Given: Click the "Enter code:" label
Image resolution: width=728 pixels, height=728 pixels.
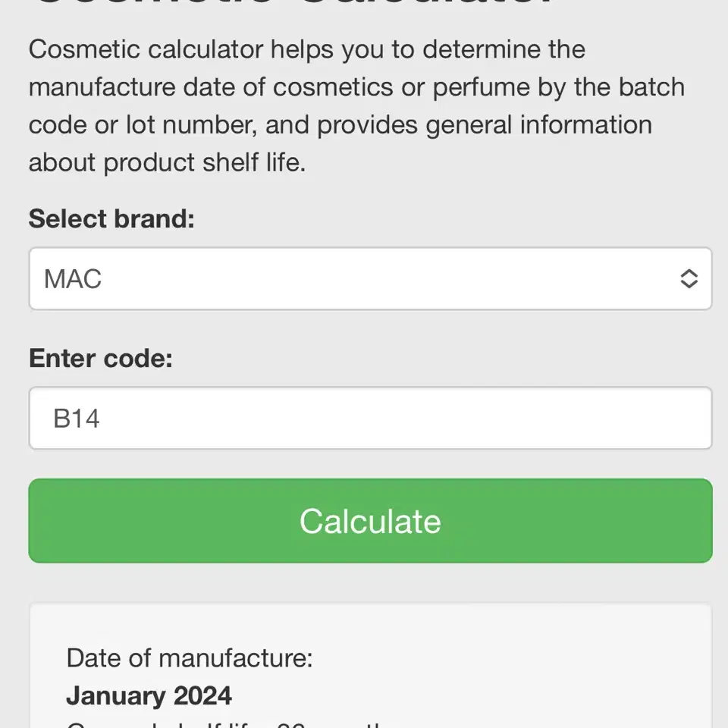Looking at the screenshot, I should click(x=101, y=358).
